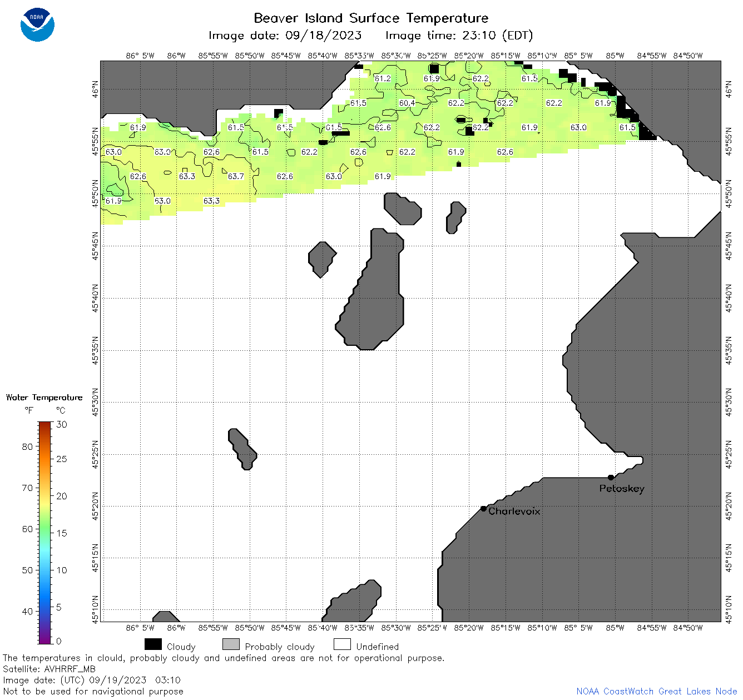This screenshot has height=700, width=743.
Task: Click the Probably cloudy legend label
Action: (x=280, y=647)
